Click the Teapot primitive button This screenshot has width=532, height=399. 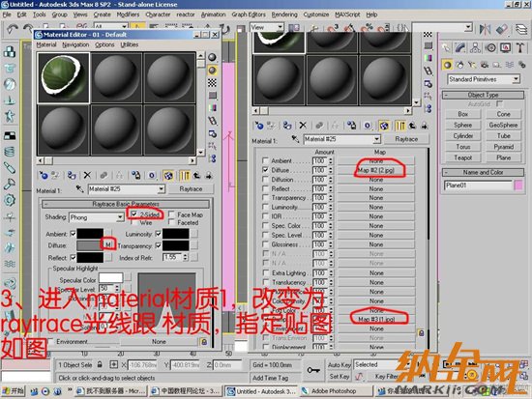(x=462, y=157)
